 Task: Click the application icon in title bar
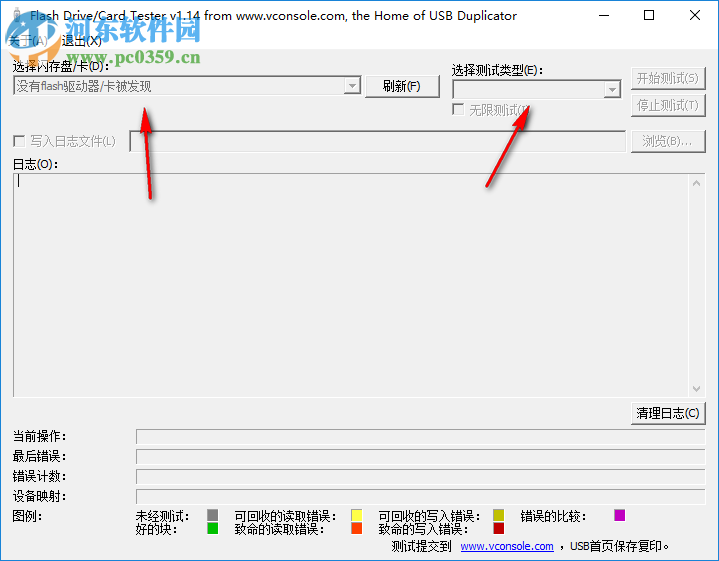point(17,16)
